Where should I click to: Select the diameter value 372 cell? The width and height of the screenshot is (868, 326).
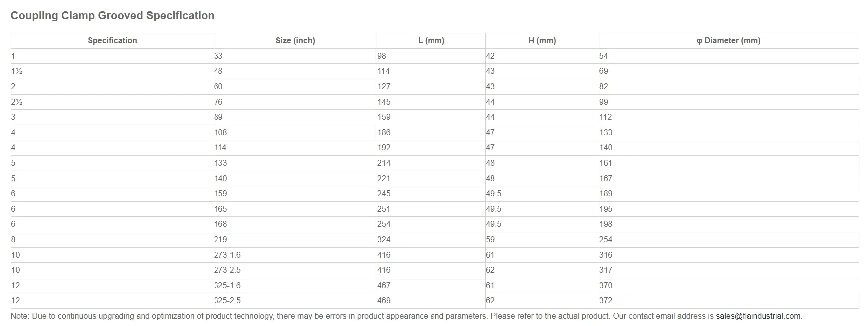pyautogui.click(x=728, y=301)
